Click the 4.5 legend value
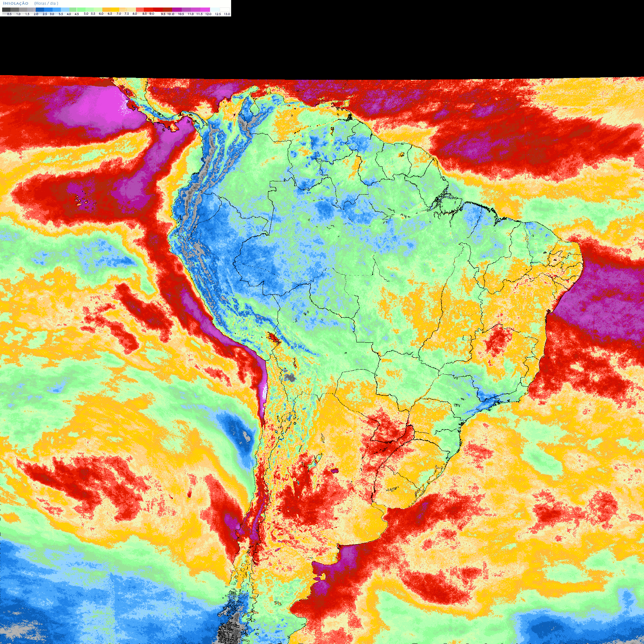 [x=77, y=14]
